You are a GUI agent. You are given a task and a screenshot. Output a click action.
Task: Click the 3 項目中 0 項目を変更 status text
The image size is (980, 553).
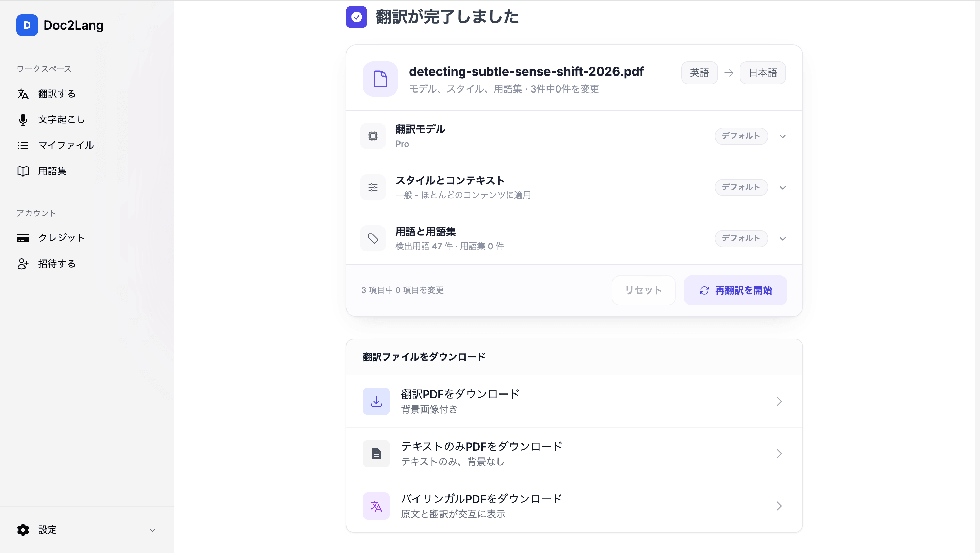pyautogui.click(x=403, y=290)
